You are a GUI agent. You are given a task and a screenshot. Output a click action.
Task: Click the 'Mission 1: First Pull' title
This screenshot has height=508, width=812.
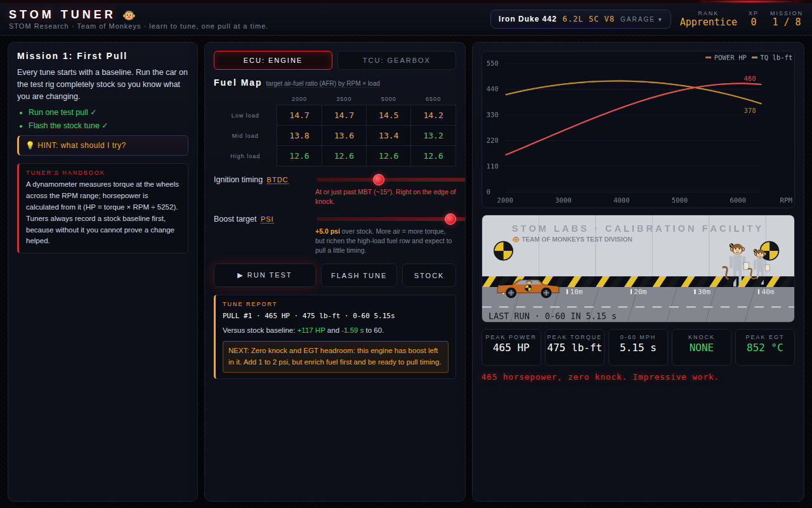tap(72, 56)
